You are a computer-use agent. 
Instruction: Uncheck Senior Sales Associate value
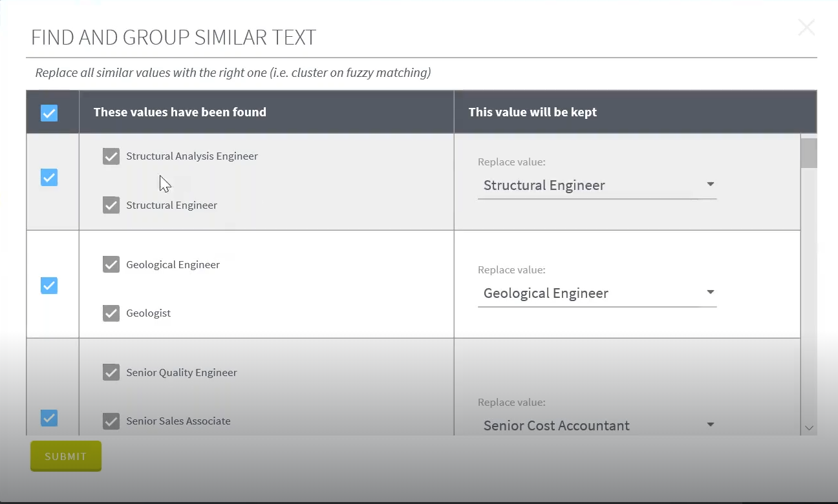click(x=111, y=421)
